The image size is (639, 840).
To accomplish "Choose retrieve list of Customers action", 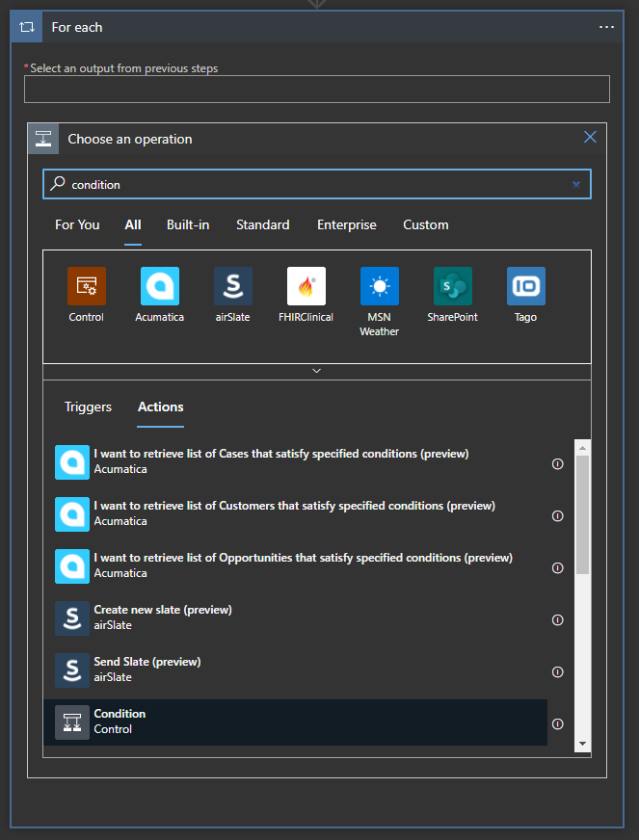I will (x=295, y=513).
